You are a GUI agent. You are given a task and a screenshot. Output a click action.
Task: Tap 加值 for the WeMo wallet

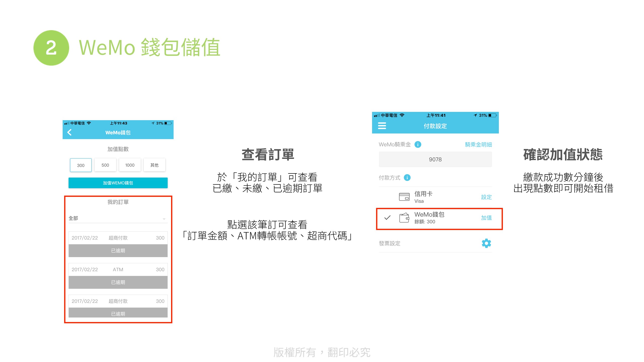click(486, 218)
